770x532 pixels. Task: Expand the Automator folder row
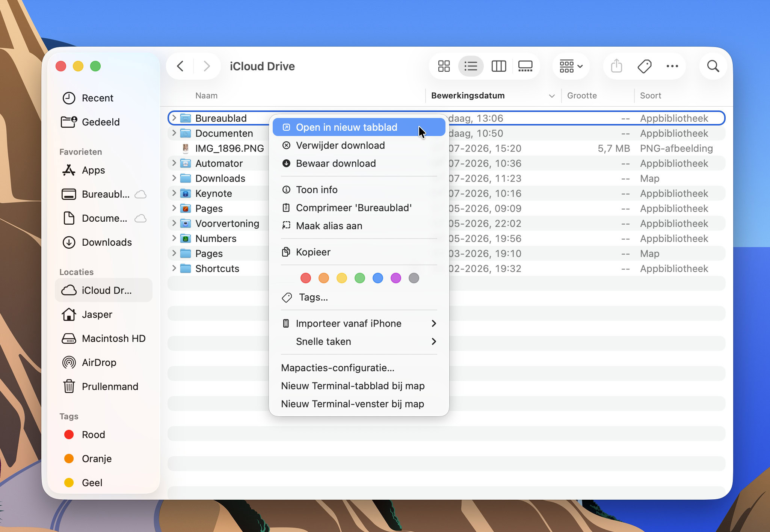pos(174,163)
